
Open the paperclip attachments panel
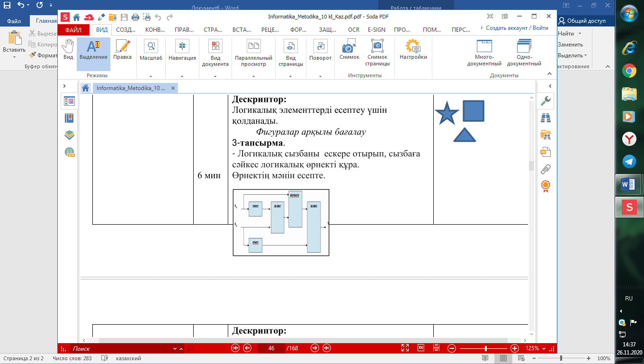(x=546, y=169)
